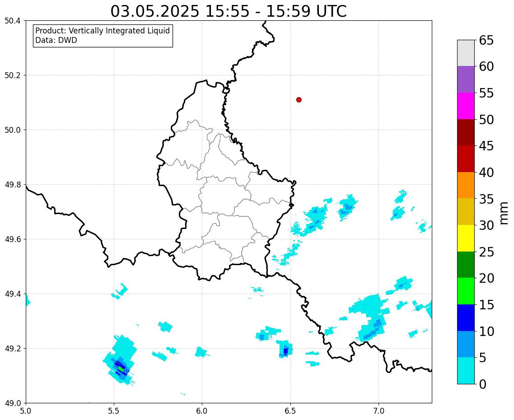Click the plot title showing 03.05.2025 15:55 - 15:59 UTC
The height and width of the screenshot is (420, 514).
(x=229, y=11)
